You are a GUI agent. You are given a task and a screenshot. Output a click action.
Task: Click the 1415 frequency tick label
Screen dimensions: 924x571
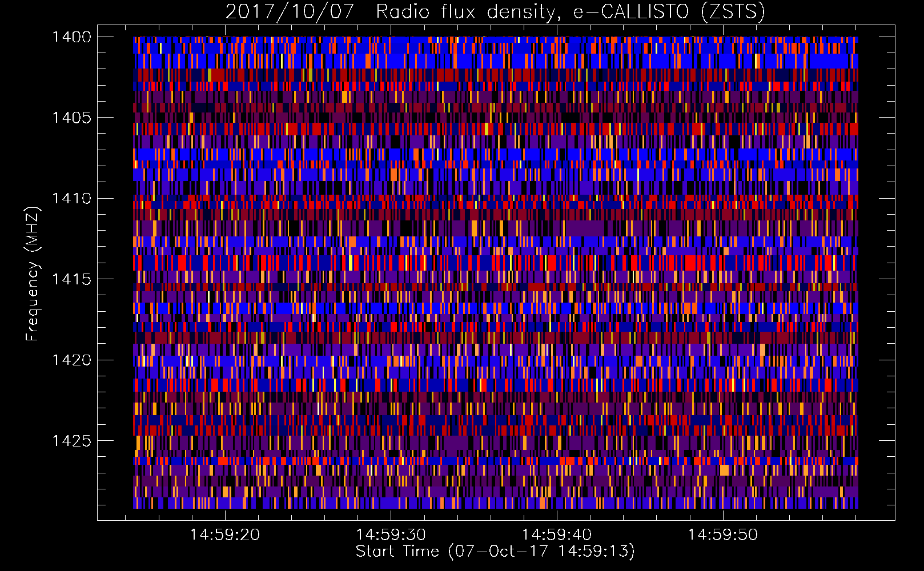point(71,279)
